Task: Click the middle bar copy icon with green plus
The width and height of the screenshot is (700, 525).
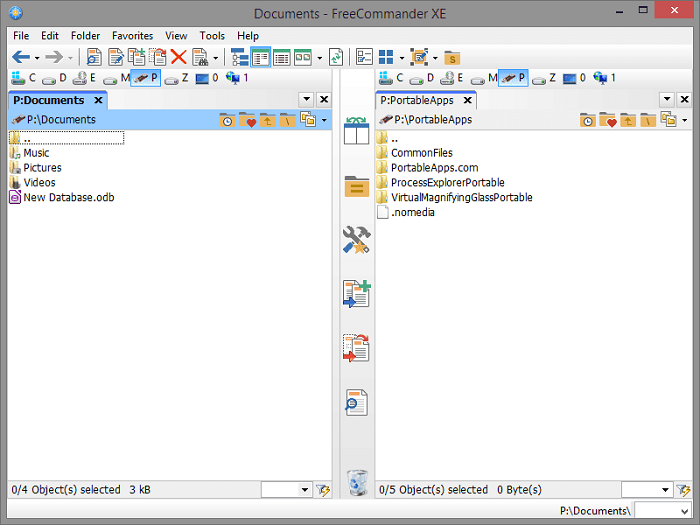Action: click(357, 294)
